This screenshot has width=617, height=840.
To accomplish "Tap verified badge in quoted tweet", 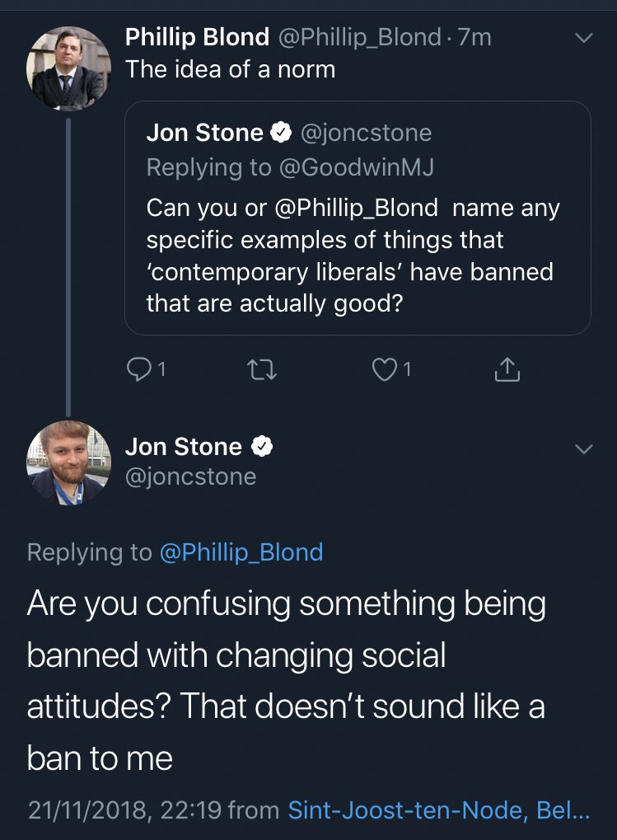I will click(x=280, y=133).
